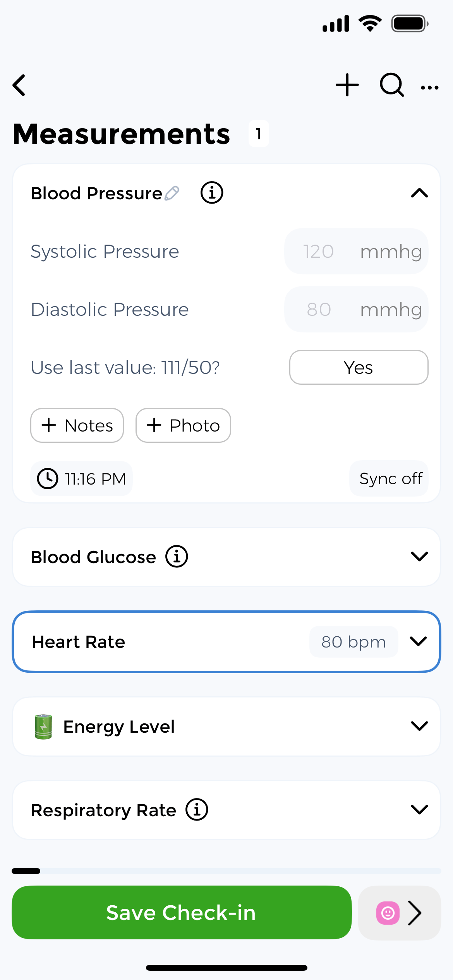Screen dimensions: 453x980
Task: Collapse the Blood Pressure section
Action: point(419,193)
